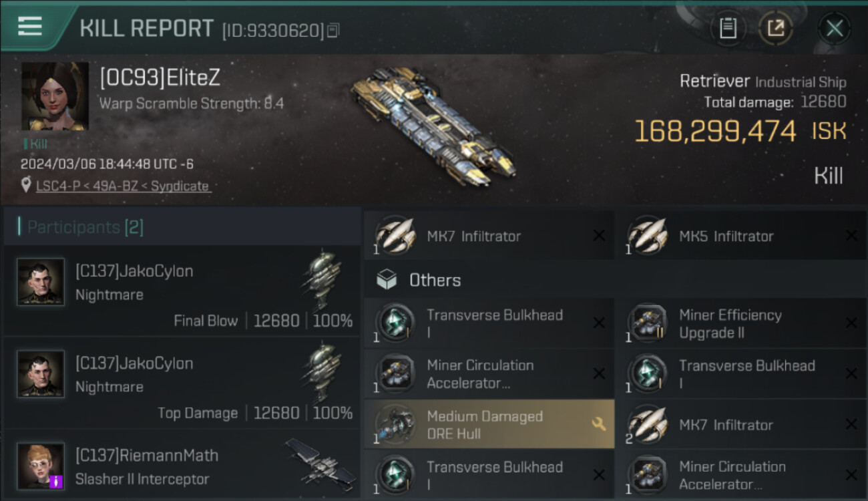Click the wrench icon on ORE Hull
868x501 pixels.
point(598,424)
